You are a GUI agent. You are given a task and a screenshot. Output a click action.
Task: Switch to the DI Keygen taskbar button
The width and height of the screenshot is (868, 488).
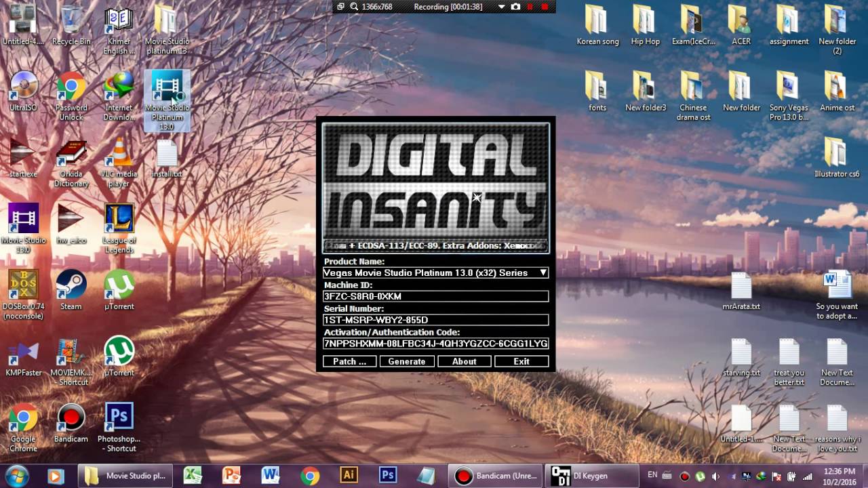coord(590,476)
